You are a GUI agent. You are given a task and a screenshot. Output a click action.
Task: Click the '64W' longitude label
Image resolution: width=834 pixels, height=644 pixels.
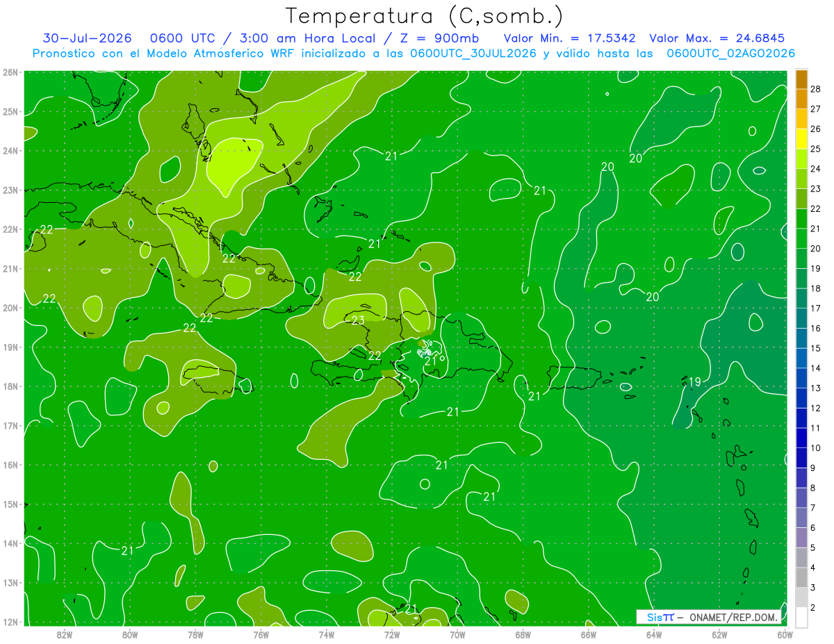click(x=654, y=634)
